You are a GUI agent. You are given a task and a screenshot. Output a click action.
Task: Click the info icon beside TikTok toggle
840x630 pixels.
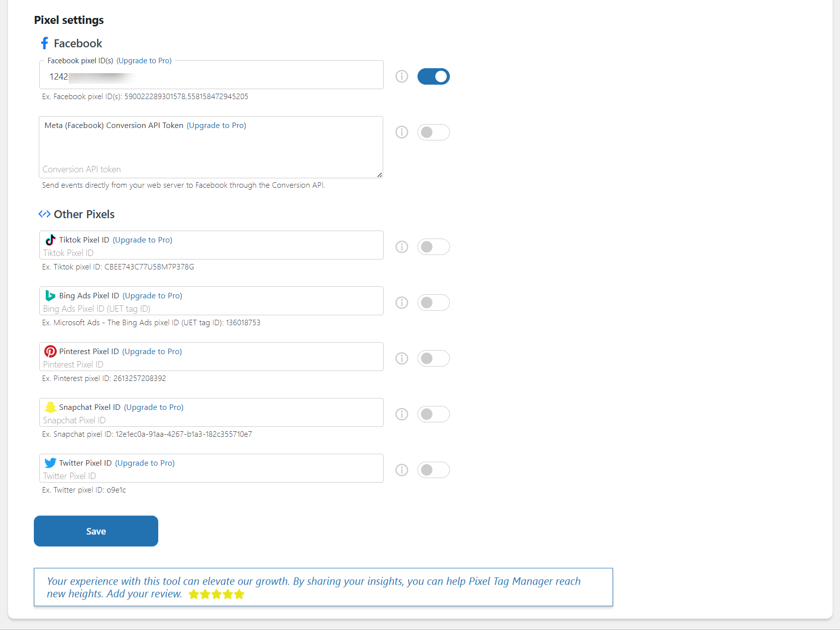[x=402, y=247]
